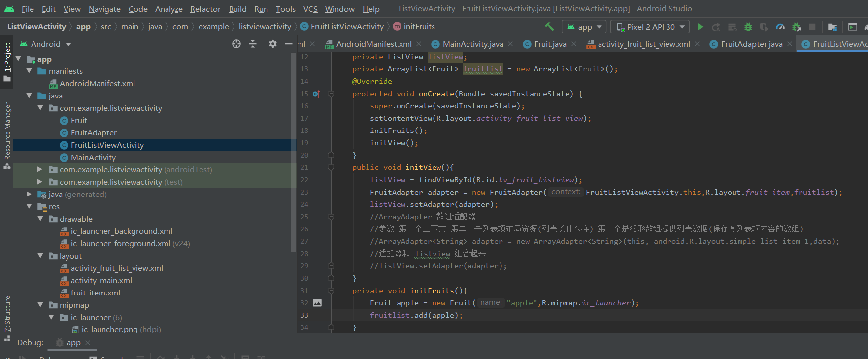Close the FruitAdapter.java tab
The image size is (868, 359).
(790, 44)
